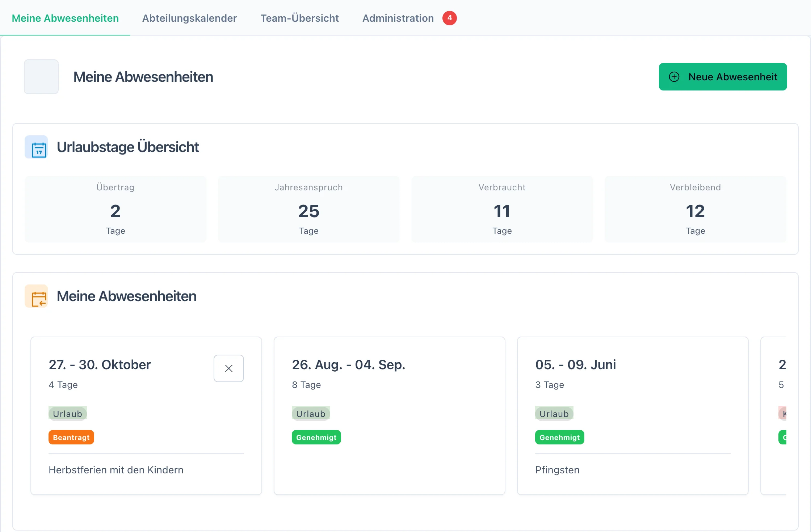This screenshot has width=811, height=532.
Task: Click the 26. Aug. - 04. Sep. heading
Action: coord(349,364)
